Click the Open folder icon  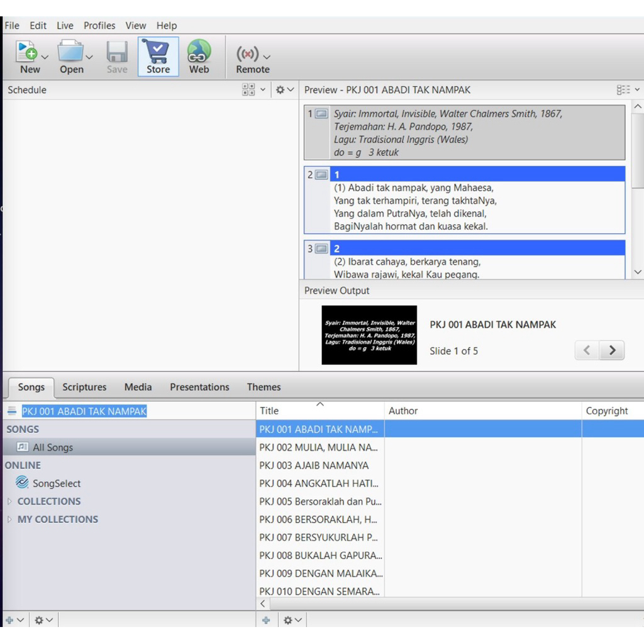[x=70, y=52]
